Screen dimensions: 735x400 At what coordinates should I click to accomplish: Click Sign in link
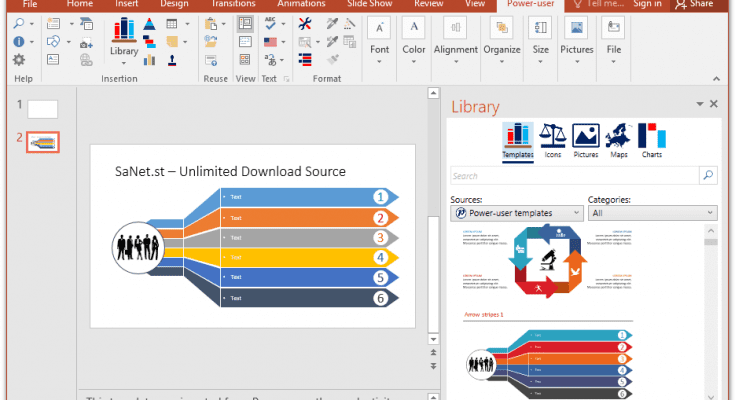point(647,4)
